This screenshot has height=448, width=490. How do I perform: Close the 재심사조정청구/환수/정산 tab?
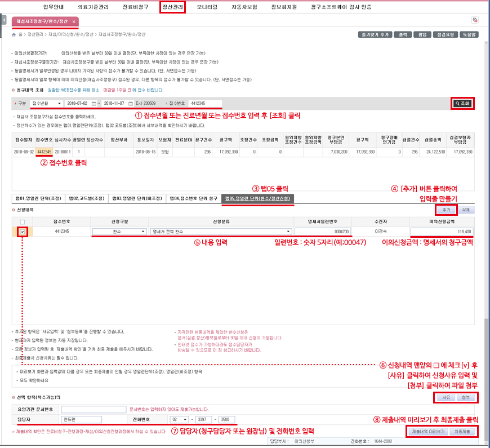coord(74,21)
